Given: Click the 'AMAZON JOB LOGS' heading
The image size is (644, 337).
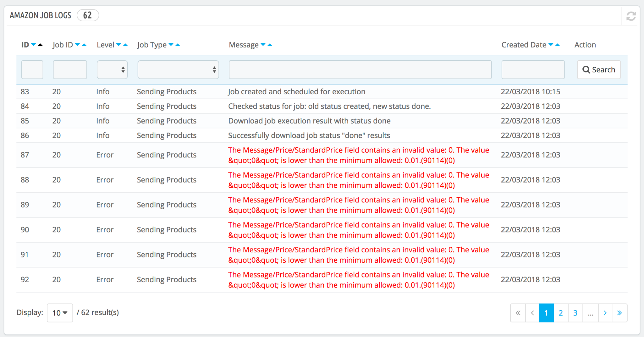Looking at the screenshot, I should pos(40,15).
